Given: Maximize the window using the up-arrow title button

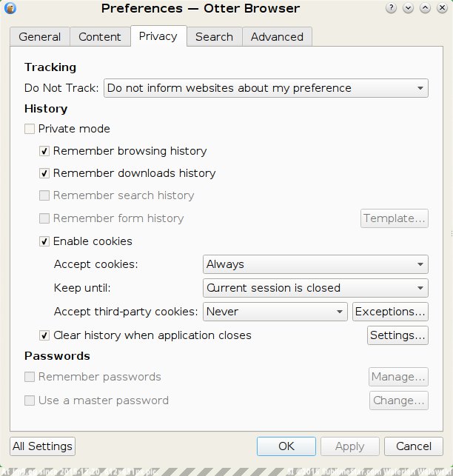Looking at the screenshot, I should (x=425, y=8).
